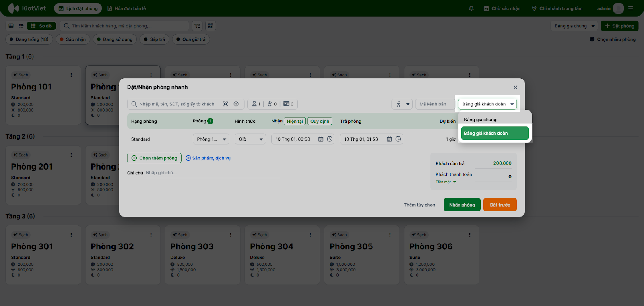The height and width of the screenshot is (306, 644).
Task: Click the Chọn thêm phòng button
Action: click(x=154, y=158)
